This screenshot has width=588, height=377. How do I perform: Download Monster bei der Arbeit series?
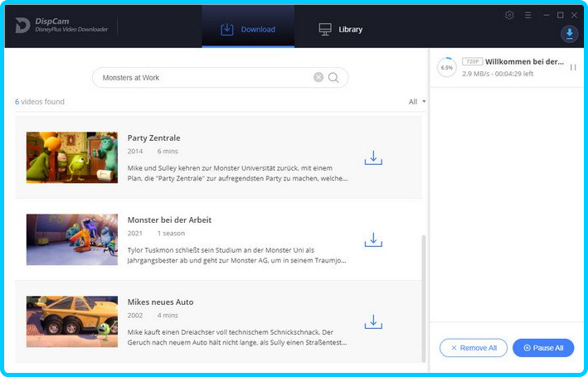click(373, 239)
